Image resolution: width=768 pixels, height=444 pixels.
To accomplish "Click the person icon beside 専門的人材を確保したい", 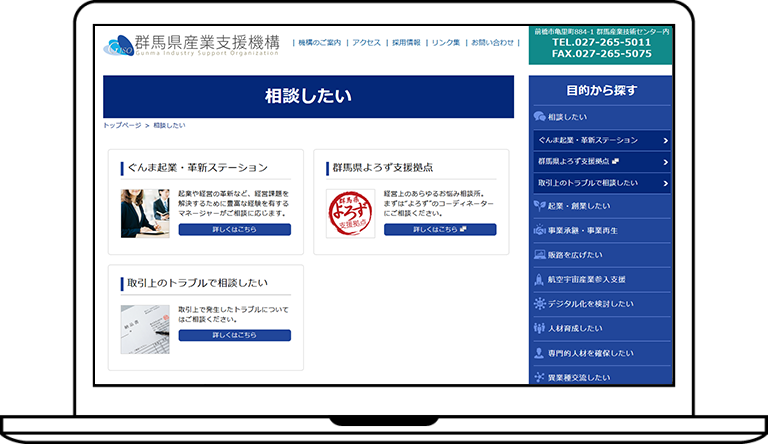I will (x=539, y=353).
